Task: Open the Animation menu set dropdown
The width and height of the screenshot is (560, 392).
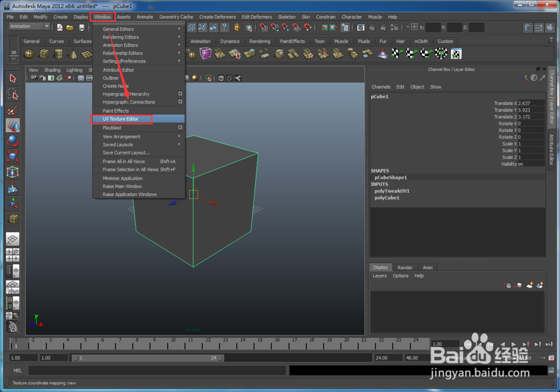Action: 29,26
